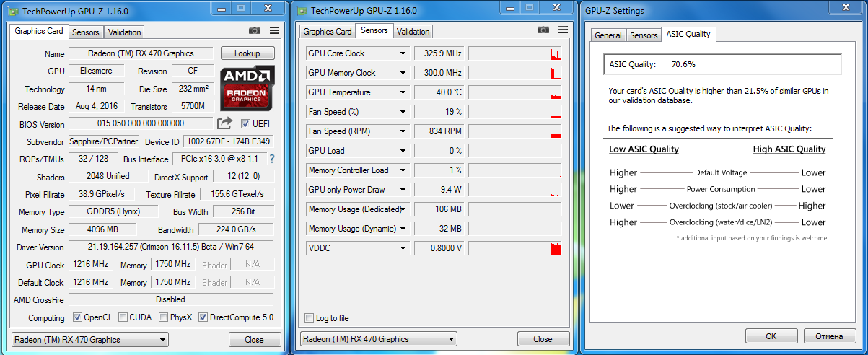Select the ASIC Quality tab in Settings
Image resolution: width=868 pixels, height=355 pixels.
point(688,34)
